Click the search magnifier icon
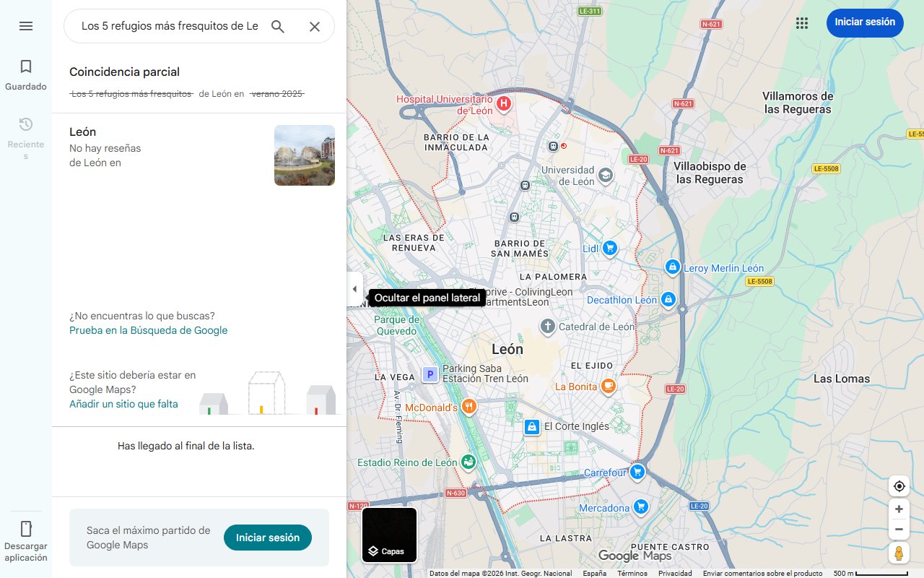The image size is (924, 578). point(278,27)
